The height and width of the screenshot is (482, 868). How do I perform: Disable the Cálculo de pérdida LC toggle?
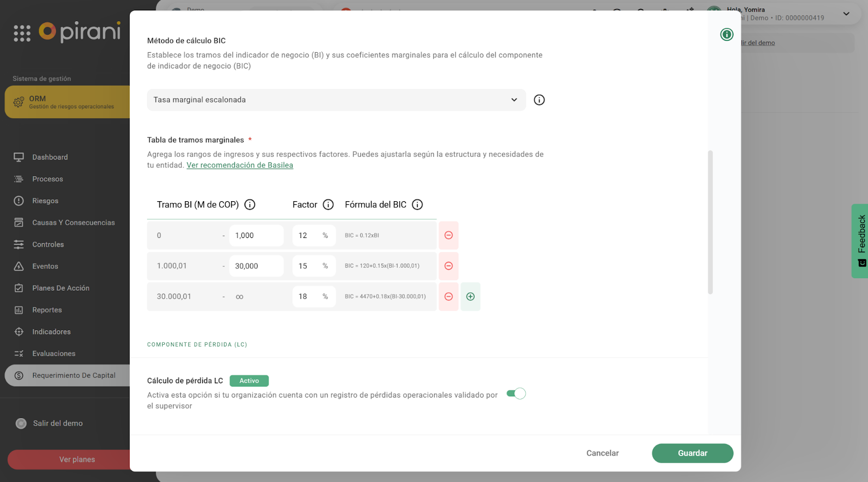tap(516, 394)
